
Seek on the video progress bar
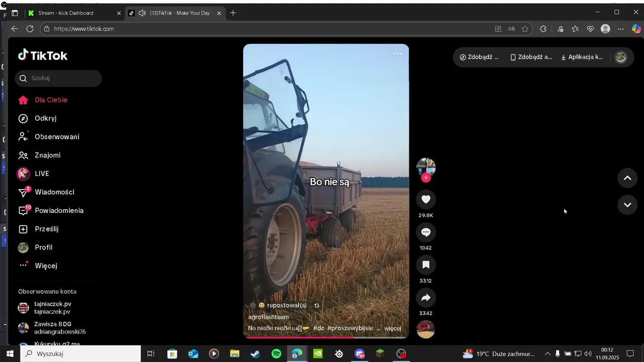[x=326, y=337]
